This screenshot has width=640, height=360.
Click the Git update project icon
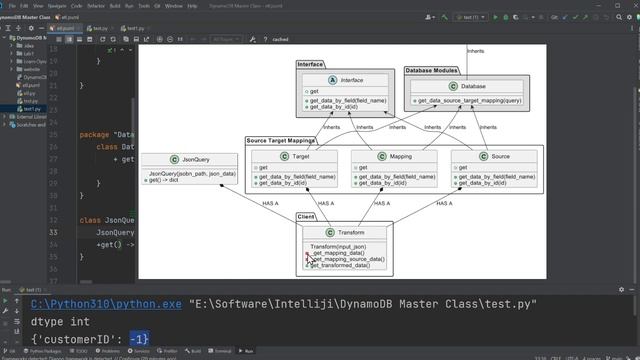[565, 17]
